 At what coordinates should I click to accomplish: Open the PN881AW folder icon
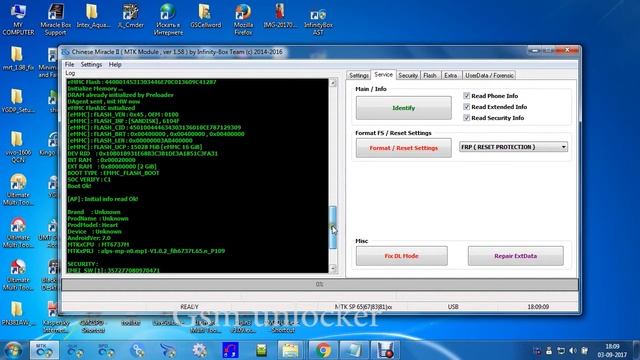click(18, 313)
